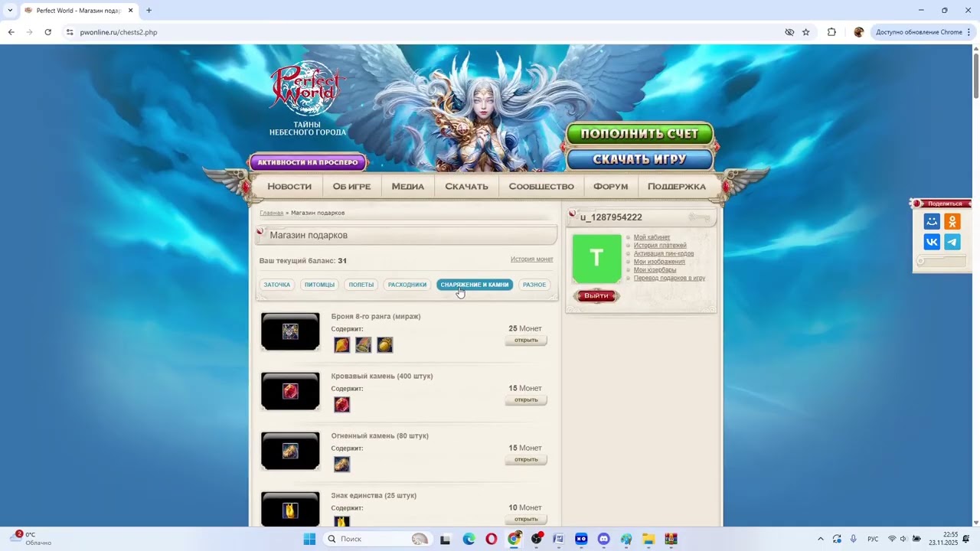Click Chrome update available button
The image size is (980, 551).
[923, 32]
